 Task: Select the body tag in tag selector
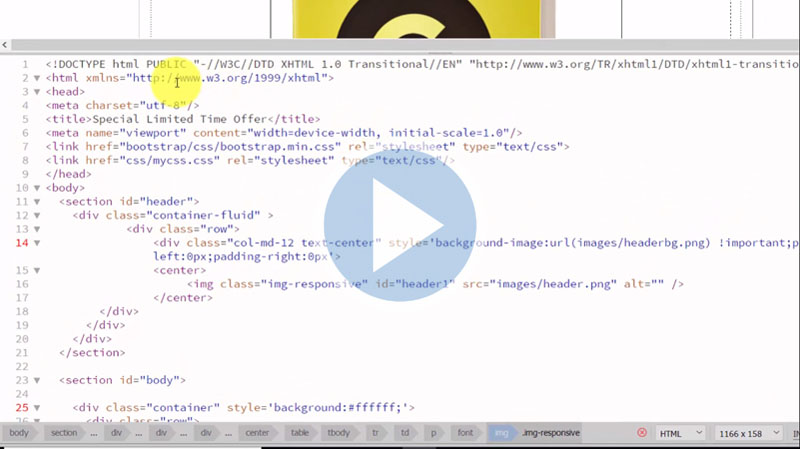pyautogui.click(x=19, y=433)
